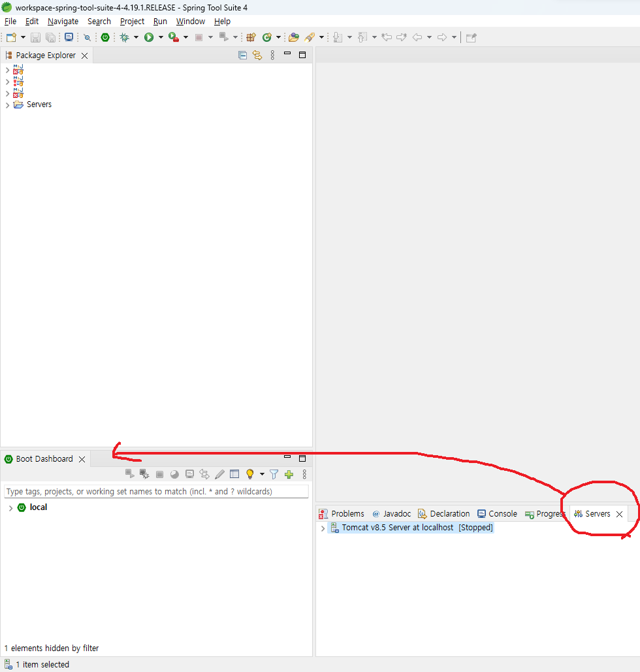Open the Help menu
The height and width of the screenshot is (672, 640).
222,22
